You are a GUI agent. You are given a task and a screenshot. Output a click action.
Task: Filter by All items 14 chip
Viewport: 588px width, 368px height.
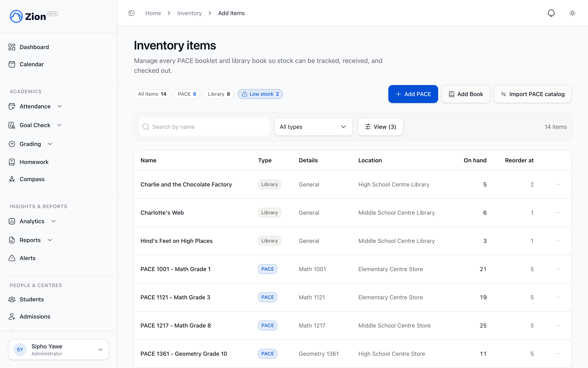152,94
